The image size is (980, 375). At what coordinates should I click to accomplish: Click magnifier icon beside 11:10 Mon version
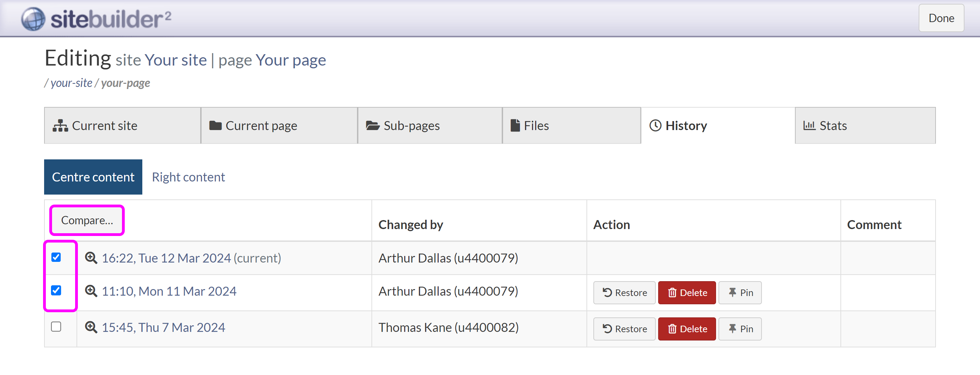tap(91, 291)
